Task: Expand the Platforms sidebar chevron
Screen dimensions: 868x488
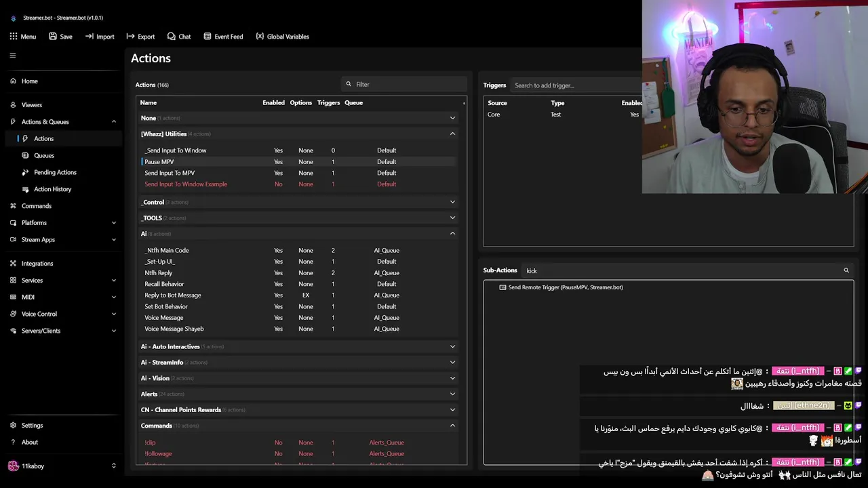Action: 114,223
